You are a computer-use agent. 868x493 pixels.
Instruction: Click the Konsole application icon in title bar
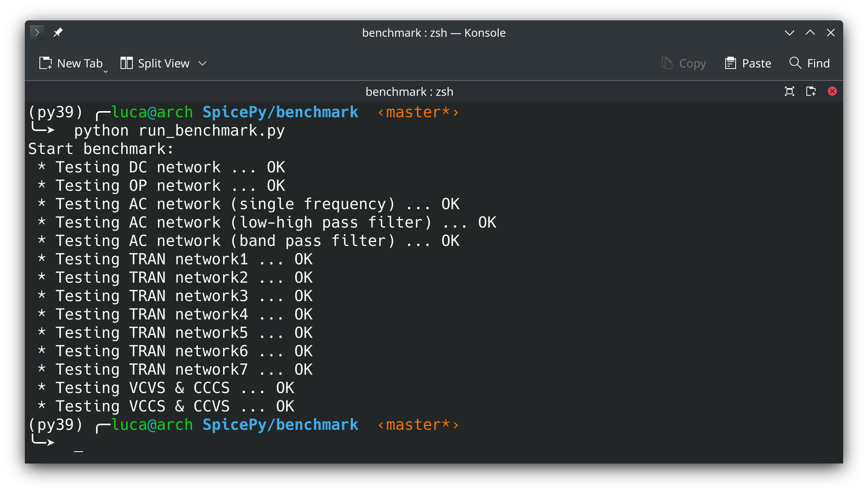(37, 33)
